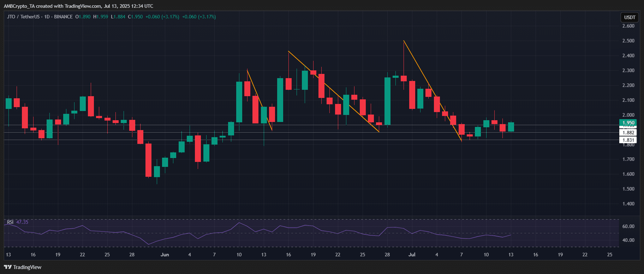Click the 40.00 level on RSI scale
This screenshot has height=274, width=644.
click(628, 240)
